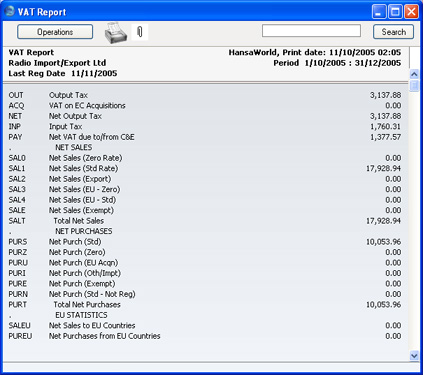
Task: Click Net Sales (EU - Zero) row
Action: tap(205, 189)
